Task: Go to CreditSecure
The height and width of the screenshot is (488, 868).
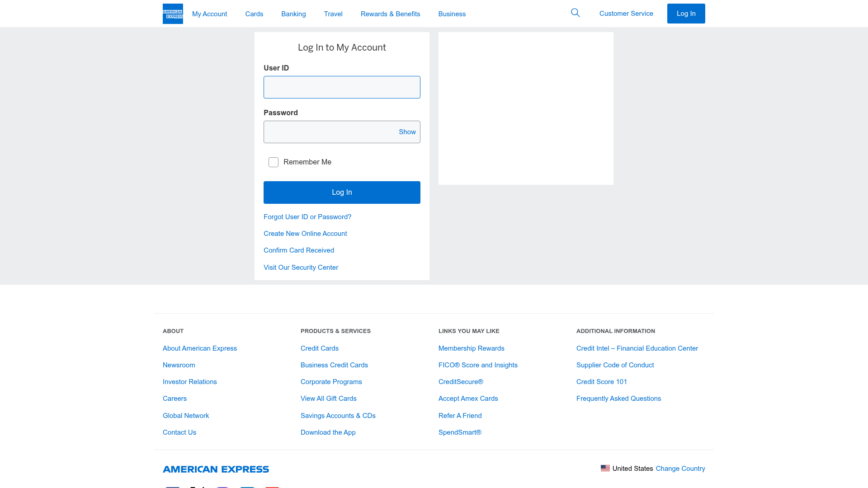Action: 461,382
